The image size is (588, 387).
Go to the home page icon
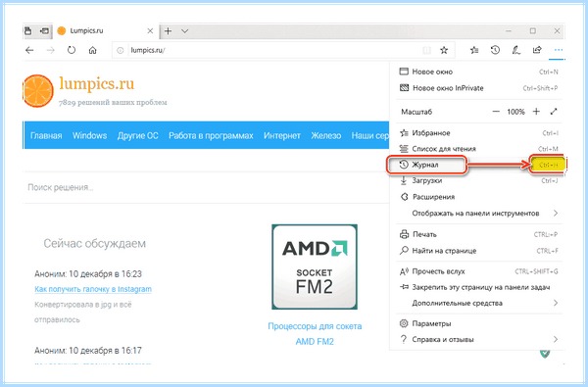coord(93,50)
